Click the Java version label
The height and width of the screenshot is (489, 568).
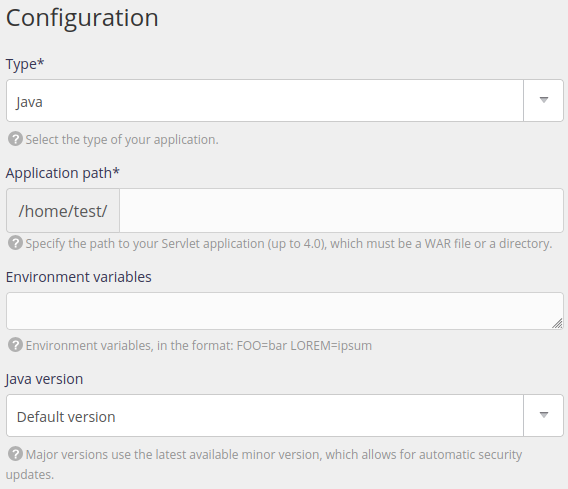tap(44, 379)
